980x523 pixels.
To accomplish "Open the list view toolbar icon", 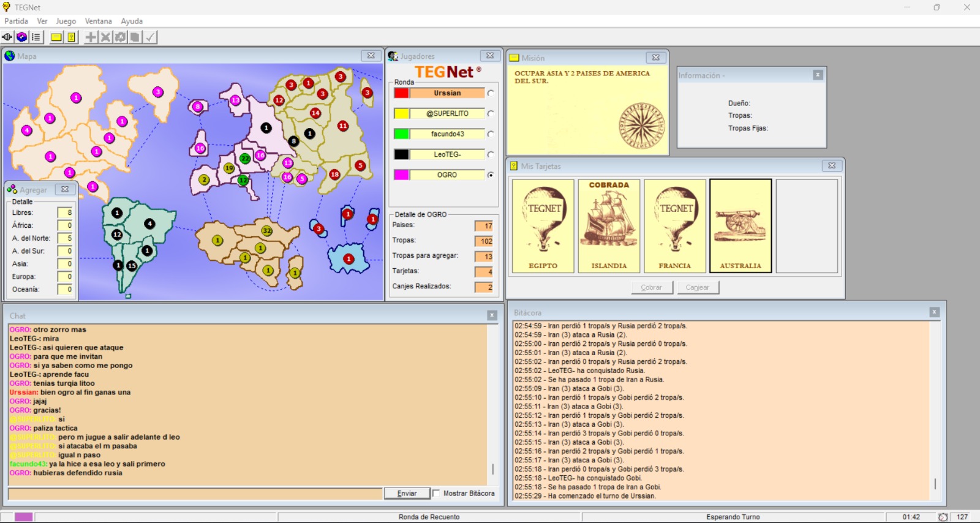I will pos(36,37).
